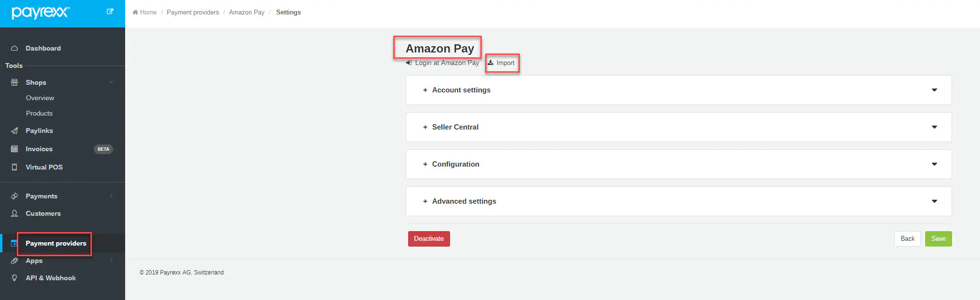Open the Invoices menu item
The height and width of the screenshot is (300, 980).
click(x=39, y=149)
